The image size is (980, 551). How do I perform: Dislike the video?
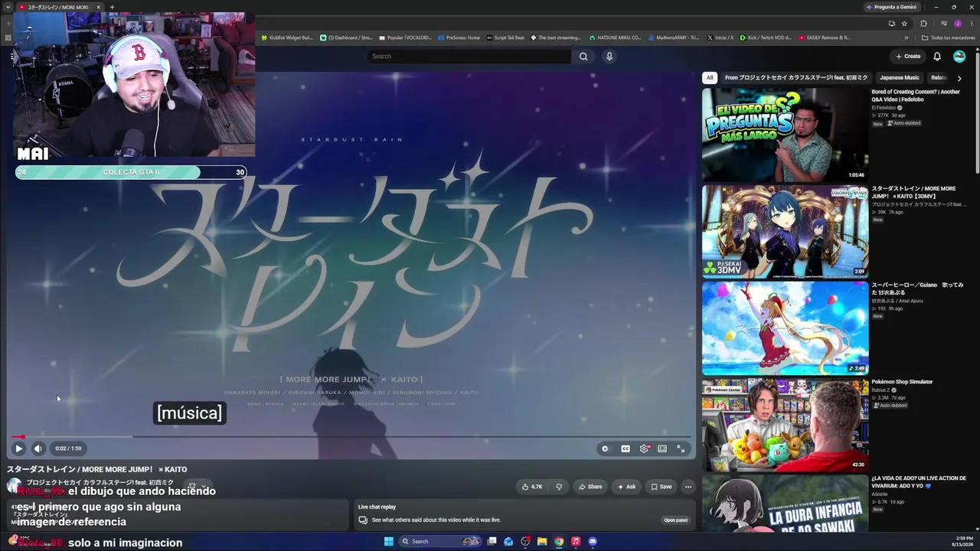click(559, 487)
